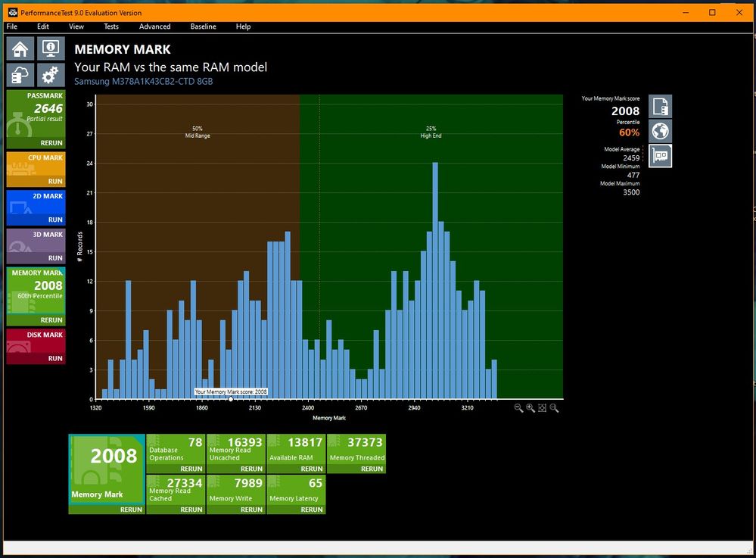Open the System Information monitor icon
The width and height of the screenshot is (756, 558).
pos(51,48)
